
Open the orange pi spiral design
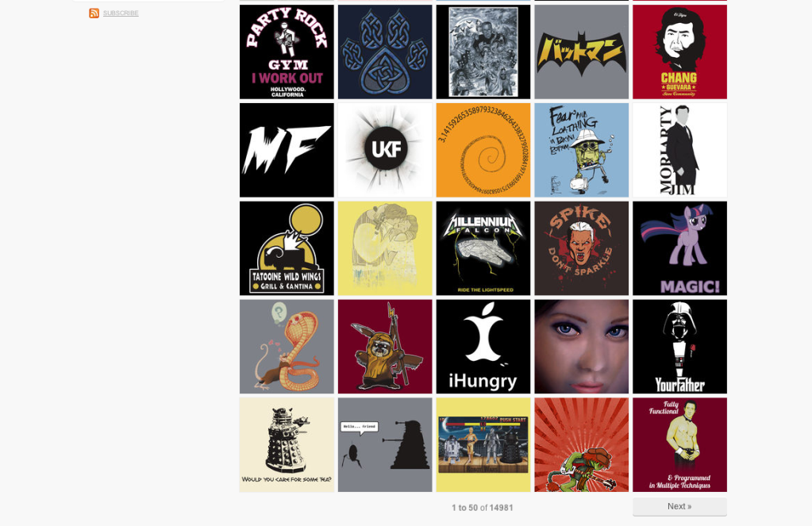tap(483, 150)
